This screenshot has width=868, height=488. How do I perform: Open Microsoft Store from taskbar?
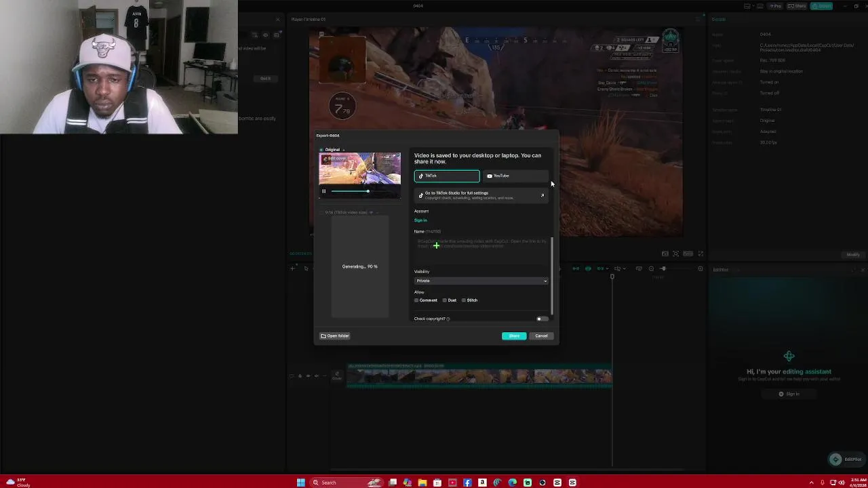(x=437, y=483)
